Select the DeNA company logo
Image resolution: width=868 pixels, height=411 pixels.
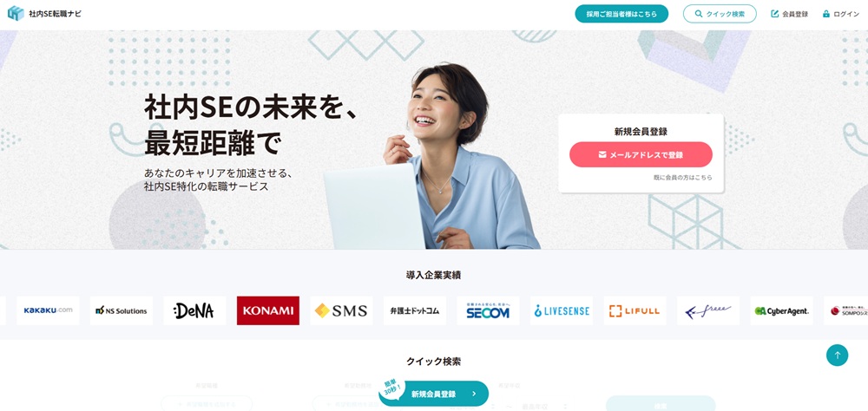pyautogui.click(x=194, y=311)
